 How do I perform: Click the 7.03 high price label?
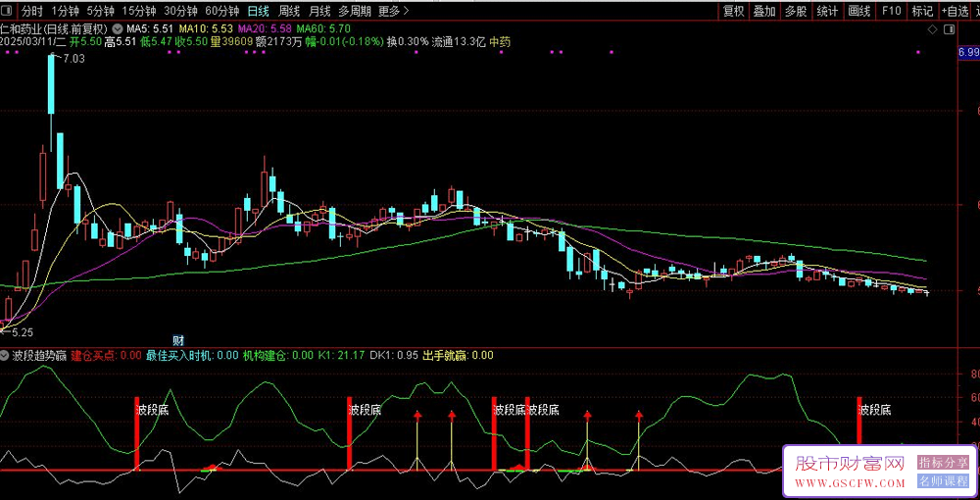(73, 59)
